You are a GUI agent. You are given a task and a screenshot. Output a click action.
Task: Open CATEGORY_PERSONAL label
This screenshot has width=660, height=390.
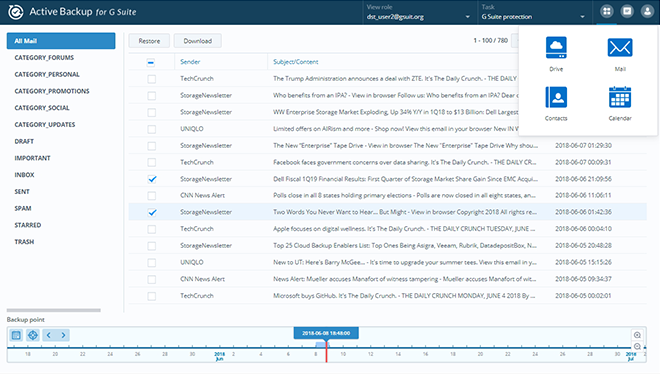[x=47, y=74]
